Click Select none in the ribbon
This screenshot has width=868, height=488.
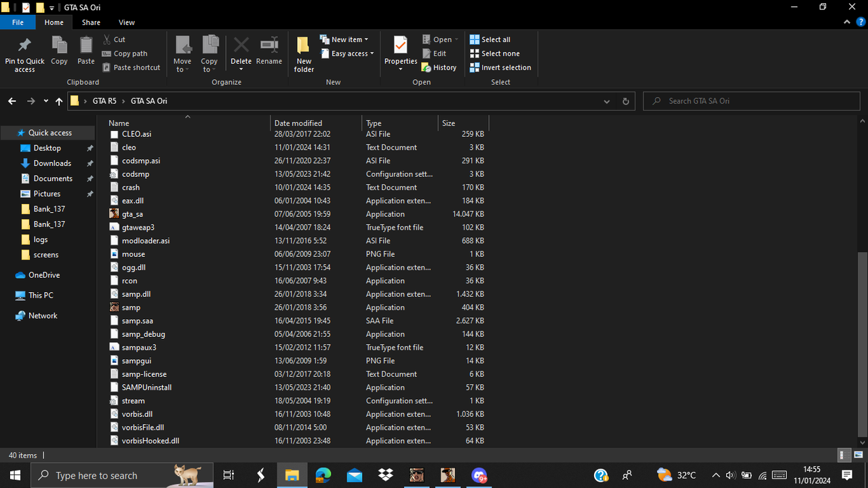(494, 54)
